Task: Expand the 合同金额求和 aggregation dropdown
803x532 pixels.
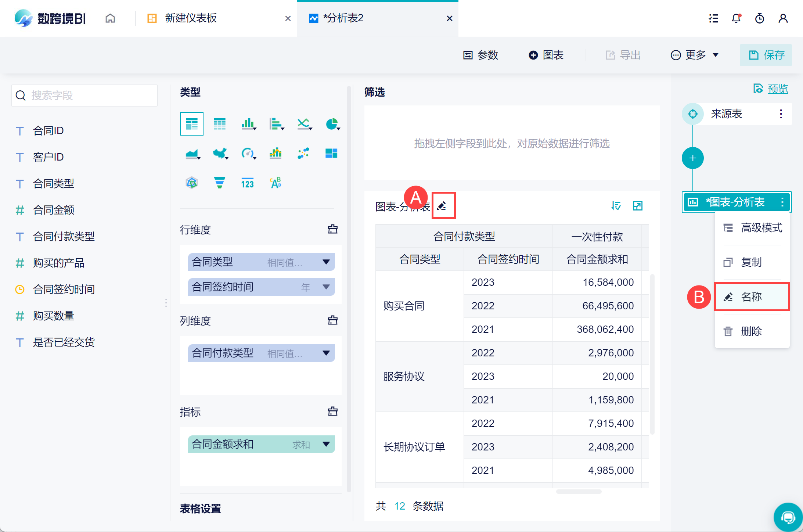Action: [x=326, y=444]
